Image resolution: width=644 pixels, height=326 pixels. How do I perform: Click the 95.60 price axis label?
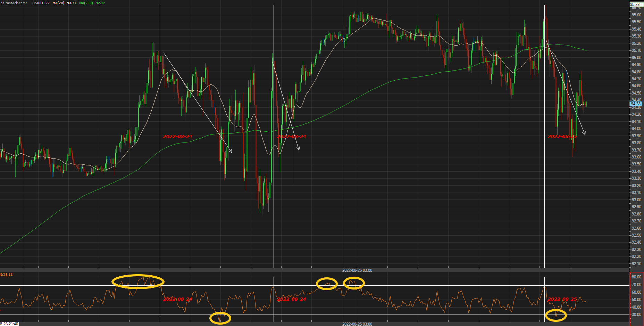pos(636,15)
